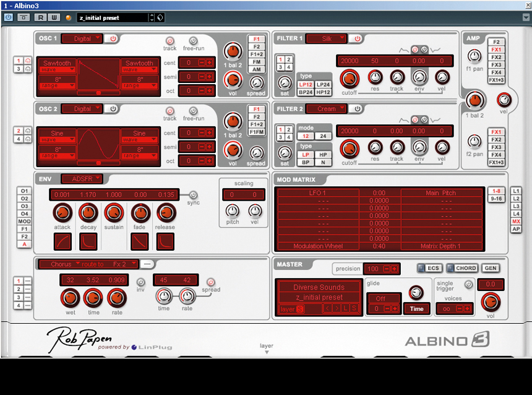Select envelope tab MOD
This screenshot has height=395, width=532.
point(24,221)
